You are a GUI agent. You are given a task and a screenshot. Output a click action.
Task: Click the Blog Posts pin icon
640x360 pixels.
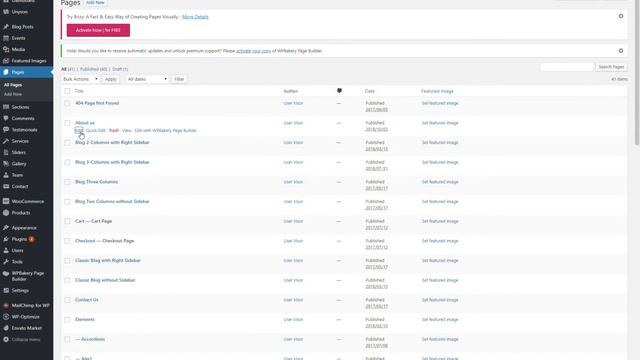click(6, 27)
